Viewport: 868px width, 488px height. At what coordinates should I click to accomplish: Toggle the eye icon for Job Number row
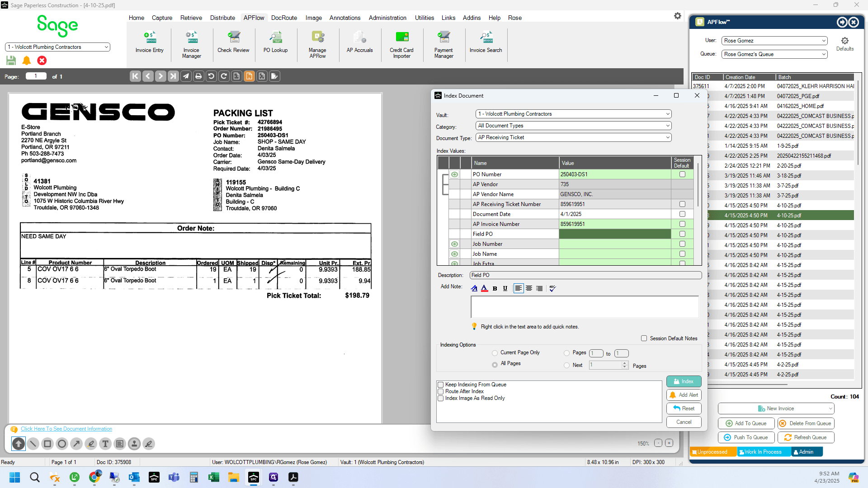pyautogui.click(x=454, y=244)
